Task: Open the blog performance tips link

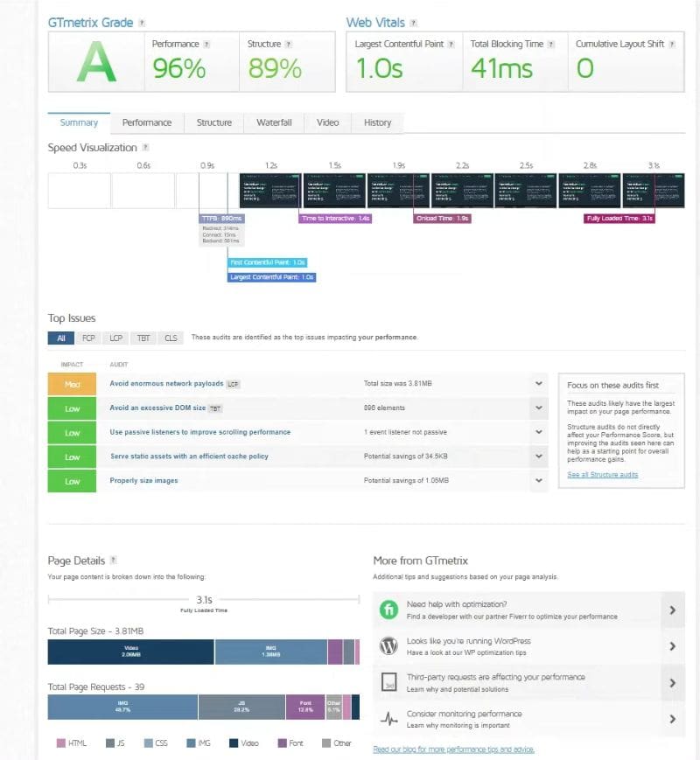Action: click(x=453, y=750)
